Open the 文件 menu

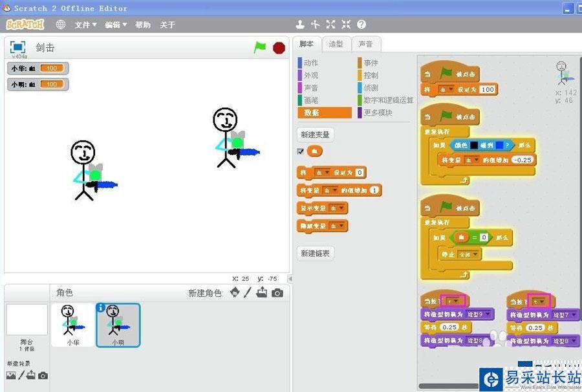(85, 25)
